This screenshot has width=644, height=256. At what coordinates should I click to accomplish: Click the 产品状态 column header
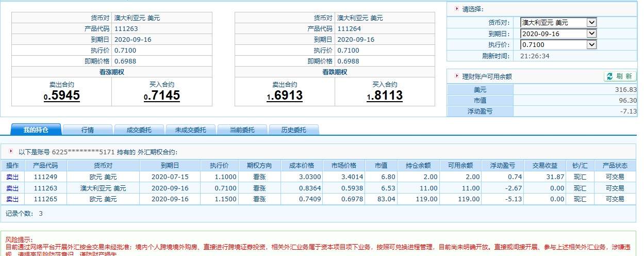click(615, 166)
